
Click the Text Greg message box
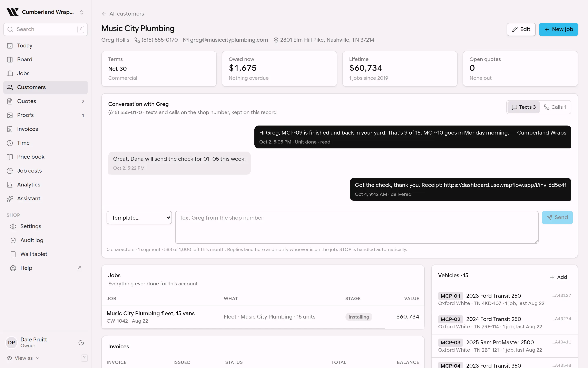click(357, 227)
